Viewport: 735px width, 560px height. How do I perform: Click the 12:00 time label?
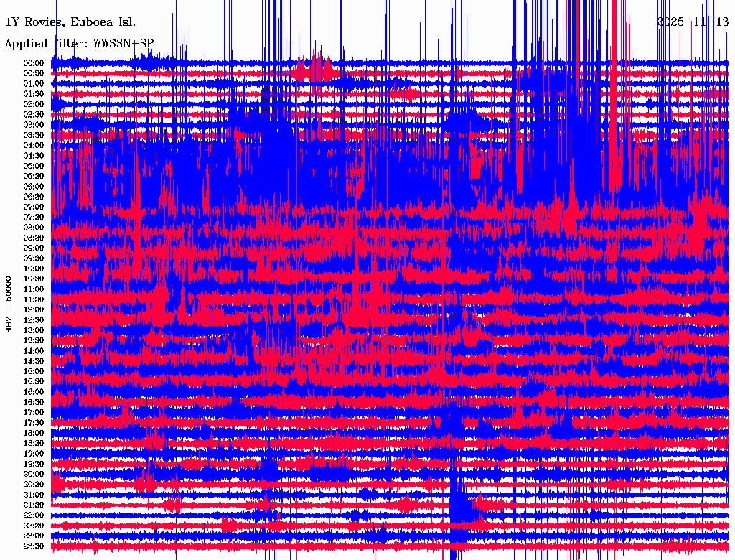[34, 309]
